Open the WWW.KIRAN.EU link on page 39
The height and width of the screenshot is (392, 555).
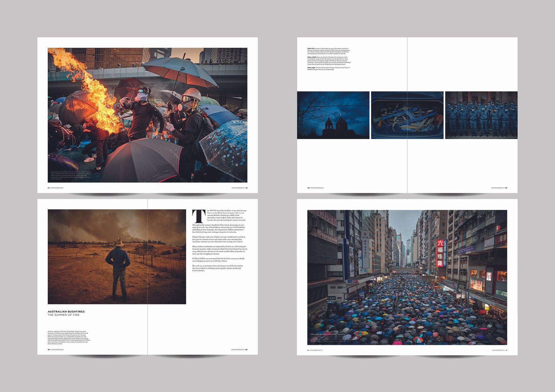pos(238,350)
